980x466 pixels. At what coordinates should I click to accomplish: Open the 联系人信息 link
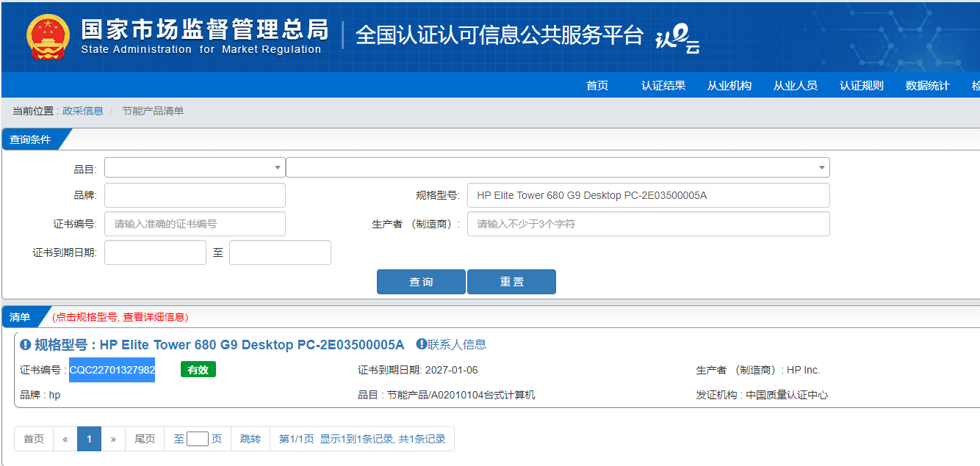click(457, 344)
